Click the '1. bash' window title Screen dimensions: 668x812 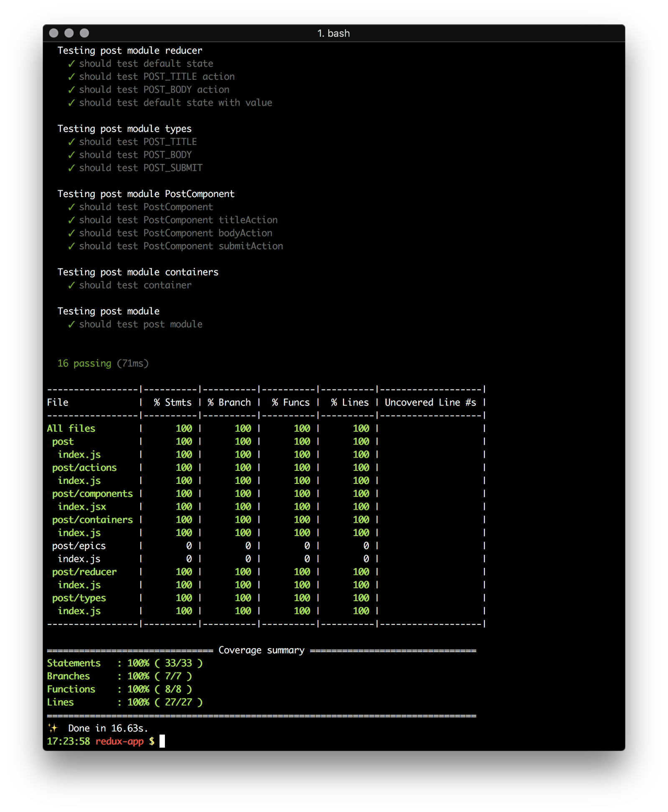tap(334, 33)
